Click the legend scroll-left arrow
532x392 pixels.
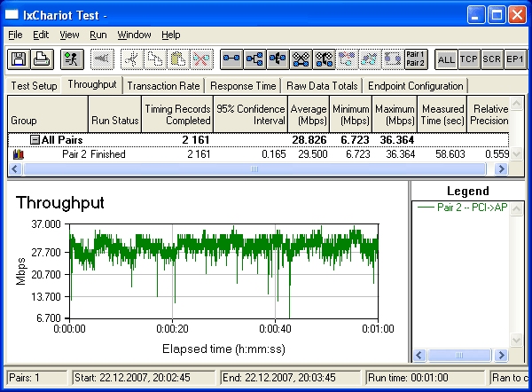click(x=419, y=356)
